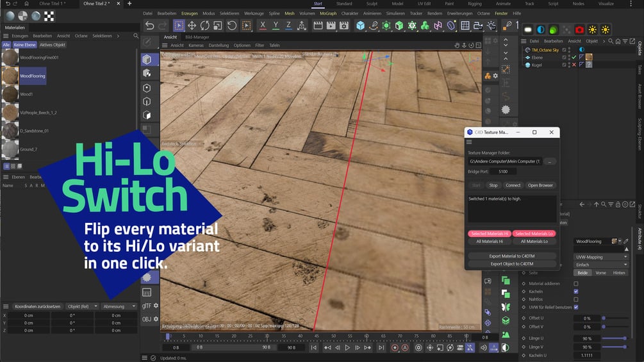Open the Octane menu in main menu bar
Screen dimensions: 644x362
coord(483,13)
